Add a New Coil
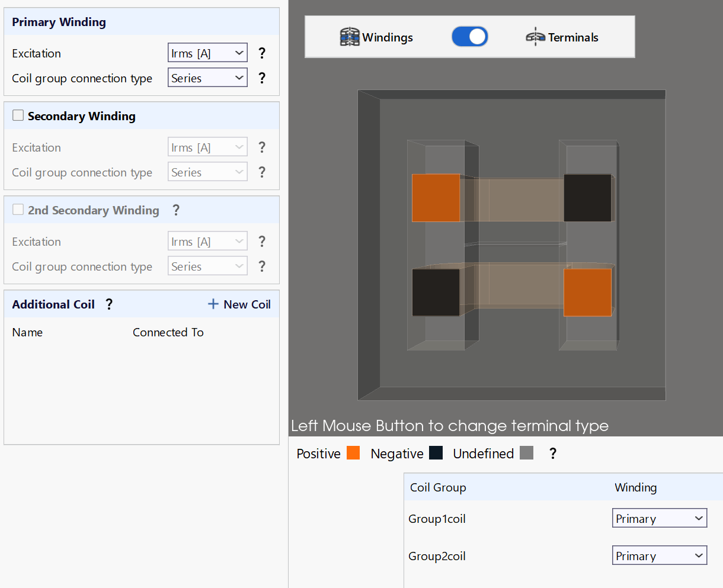Screen dimensions: 723x588 coord(239,304)
